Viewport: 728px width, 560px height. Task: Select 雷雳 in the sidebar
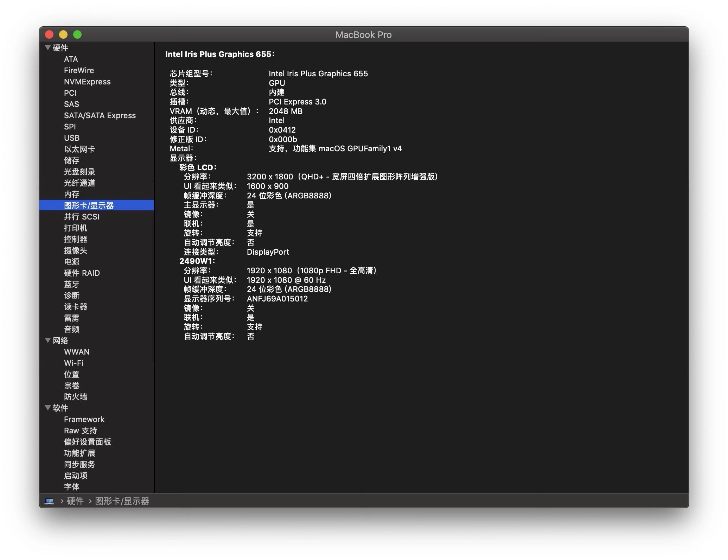[x=72, y=318]
